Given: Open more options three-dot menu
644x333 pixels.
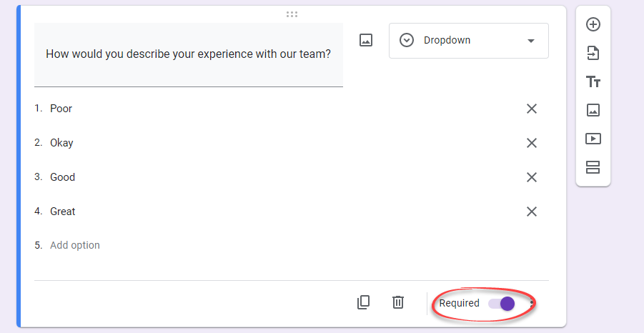Looking at the screenshot, I should coord(532,304).
